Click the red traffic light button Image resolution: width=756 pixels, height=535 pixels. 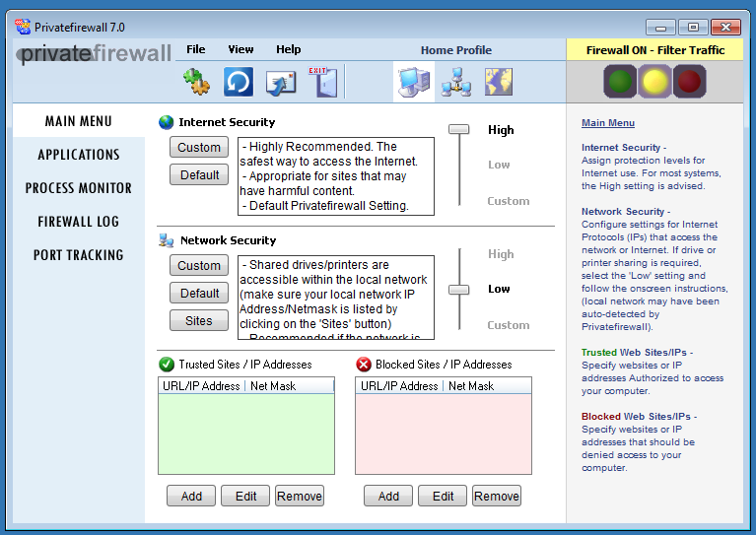(689, 82)
